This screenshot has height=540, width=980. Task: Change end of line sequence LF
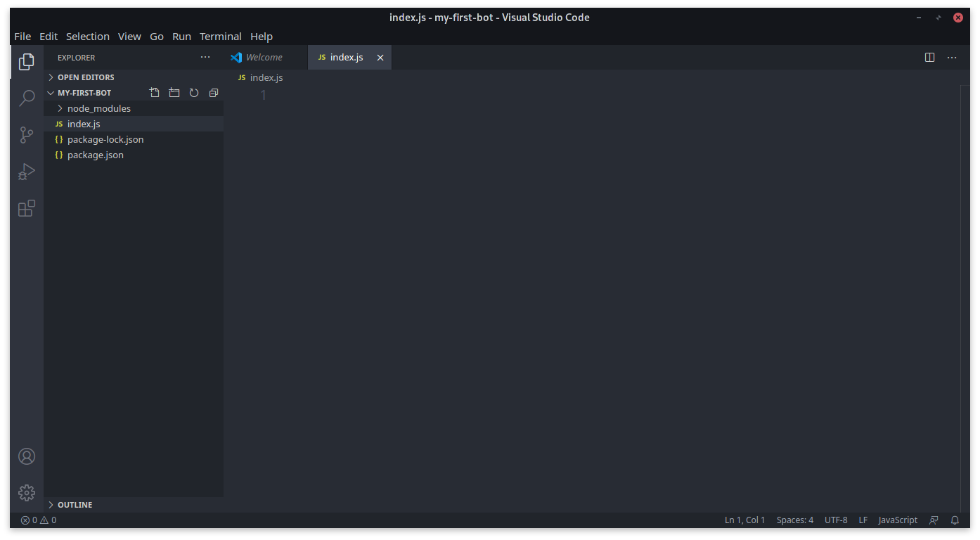(x=863, y=520)
